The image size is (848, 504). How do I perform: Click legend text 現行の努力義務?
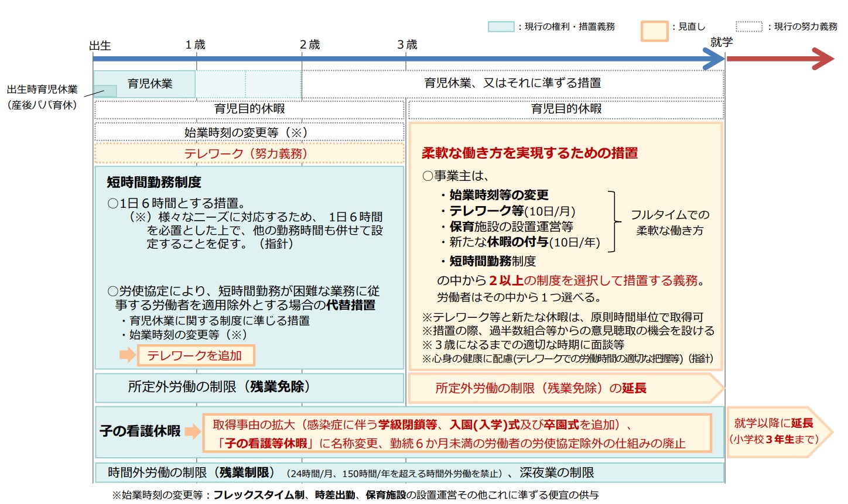click(806, 27)
